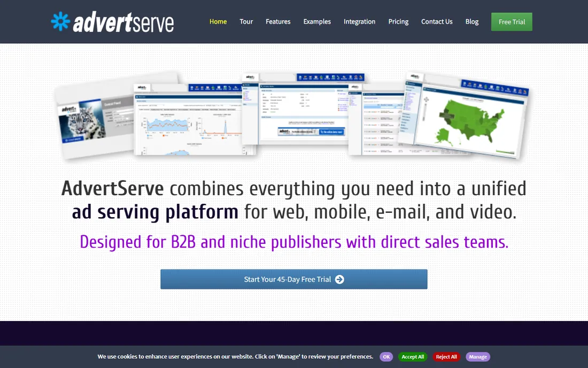This screenshot has height=368, width=588.
Task: Open the Features menu item
Action: tap(278, 22)
